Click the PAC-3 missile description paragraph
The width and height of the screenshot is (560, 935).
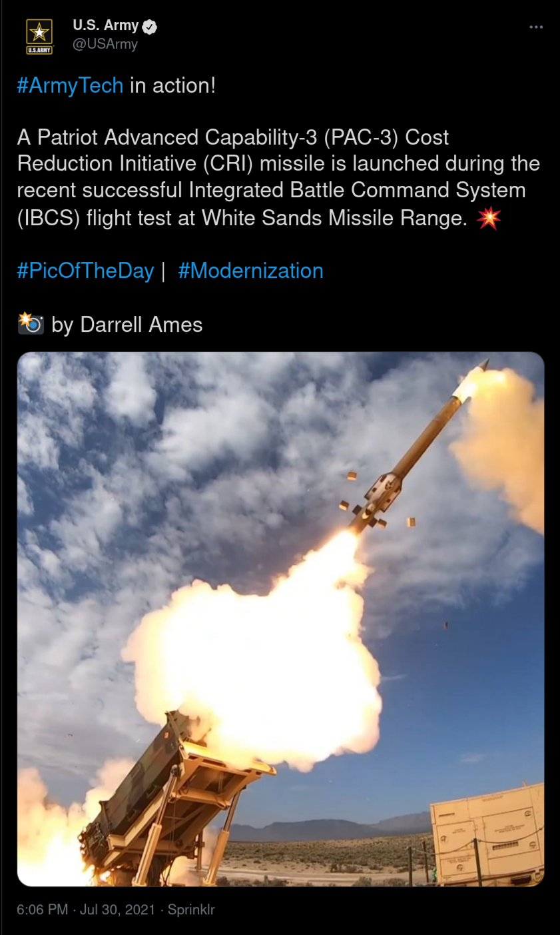(278, 177)
